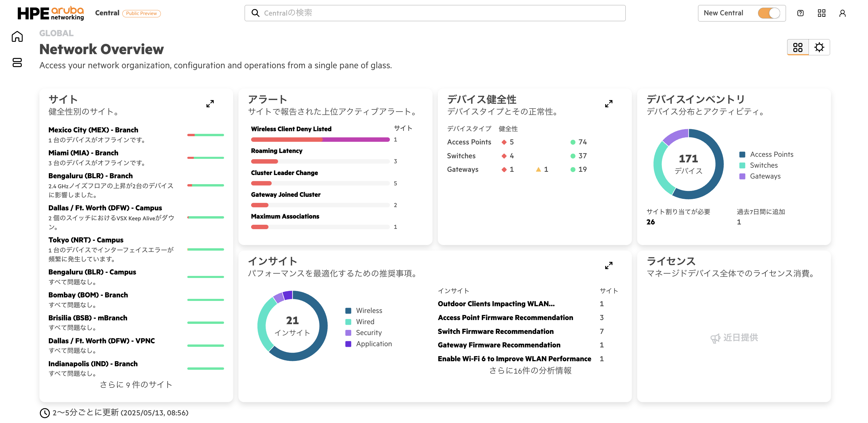Click the Wireless legend swatch in Insights
Image resolution: width=868 pixels, height=423 pixels.
click(x=348, y=310)
